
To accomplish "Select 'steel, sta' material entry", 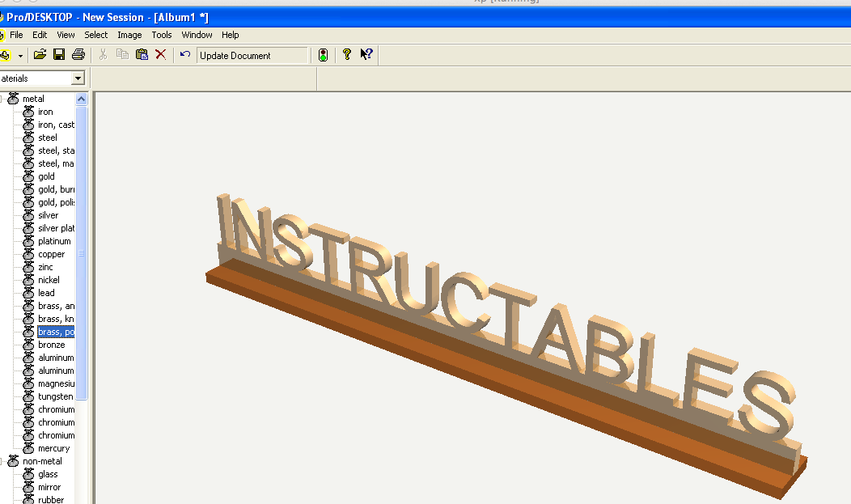I will coord(56,150).
